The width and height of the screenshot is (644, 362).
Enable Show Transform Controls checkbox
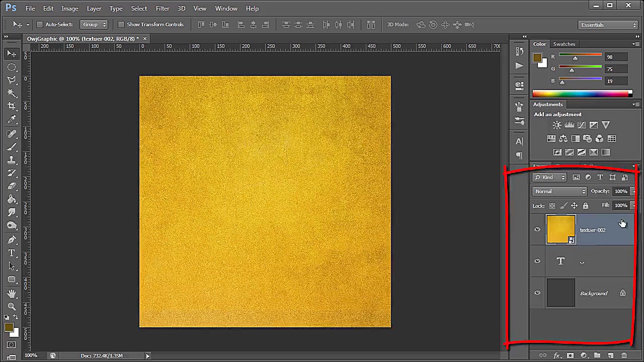tap(121, 25)
